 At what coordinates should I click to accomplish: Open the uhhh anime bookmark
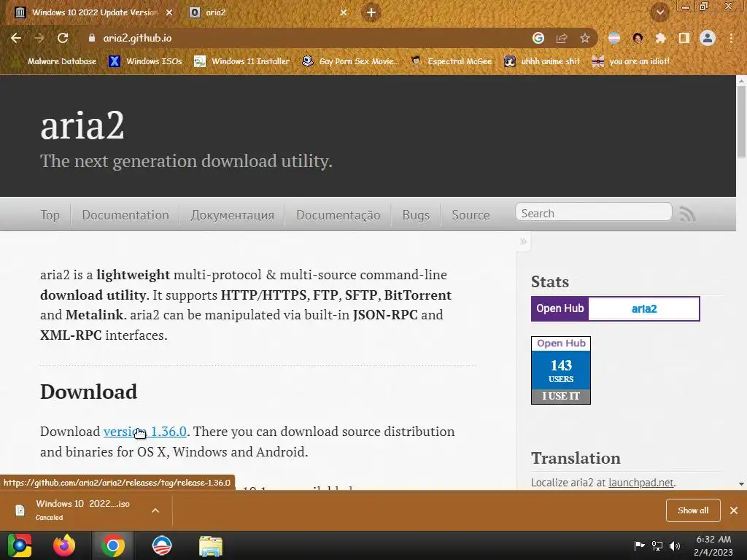542,61
